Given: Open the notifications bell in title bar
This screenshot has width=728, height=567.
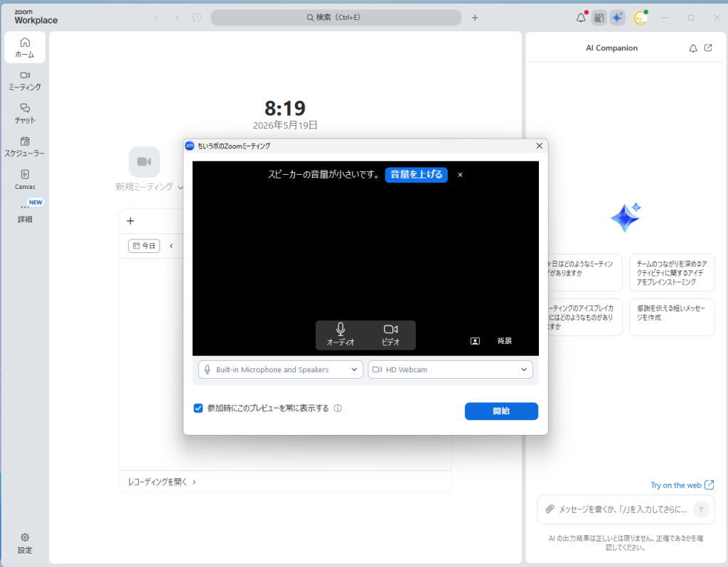Looking at the screenshot, I should 581,18.
